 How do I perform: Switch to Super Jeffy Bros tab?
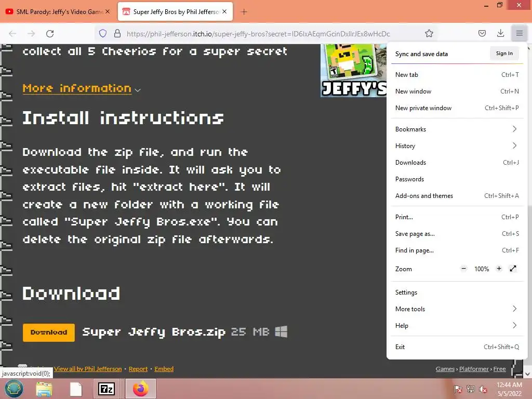pos(176,11)
